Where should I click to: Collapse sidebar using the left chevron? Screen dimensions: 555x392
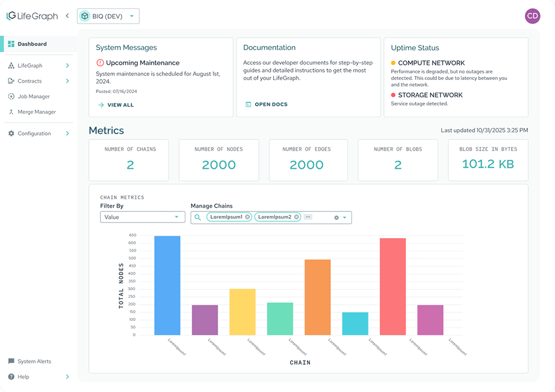click(67, 16)
